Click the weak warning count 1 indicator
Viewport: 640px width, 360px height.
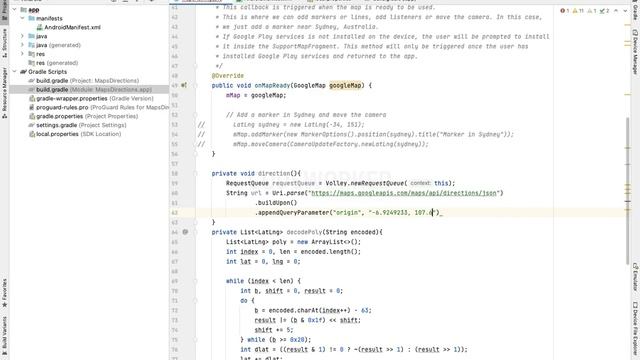[x=592, y=11]
